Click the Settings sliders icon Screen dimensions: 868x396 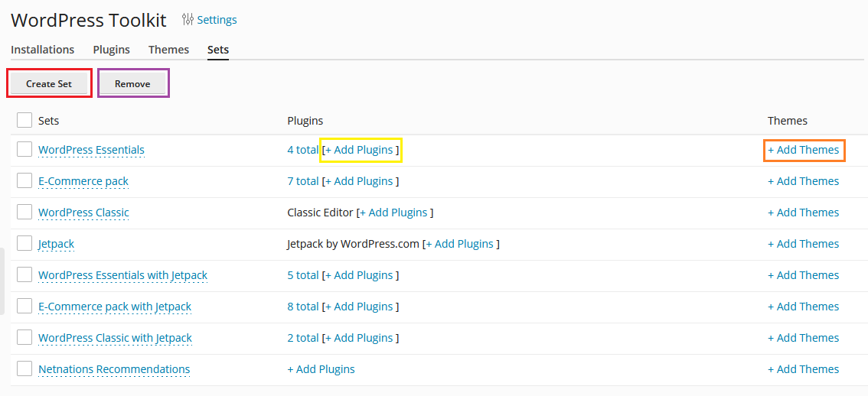[x=188, y=20]
